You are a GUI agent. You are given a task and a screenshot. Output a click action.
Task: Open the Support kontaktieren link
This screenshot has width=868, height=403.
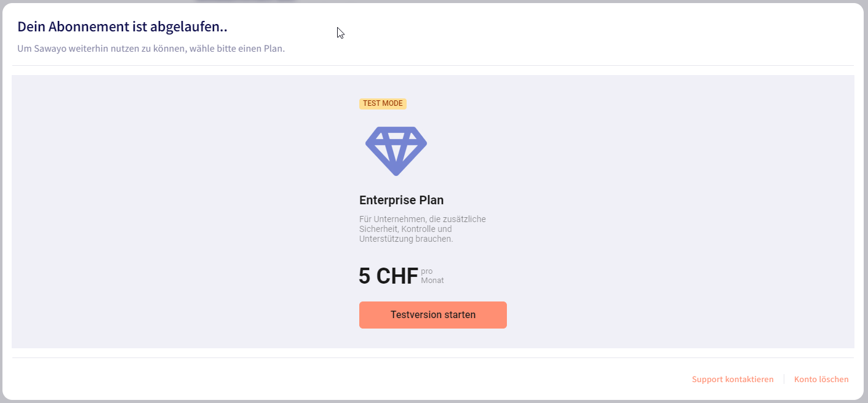click(733, 379)
